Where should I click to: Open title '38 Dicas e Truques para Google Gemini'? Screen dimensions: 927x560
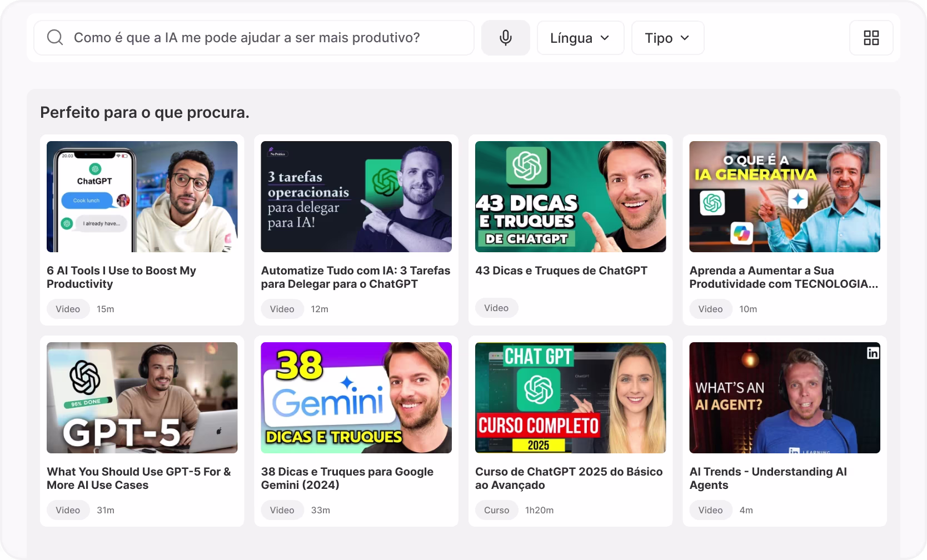[x=347, y=478]
